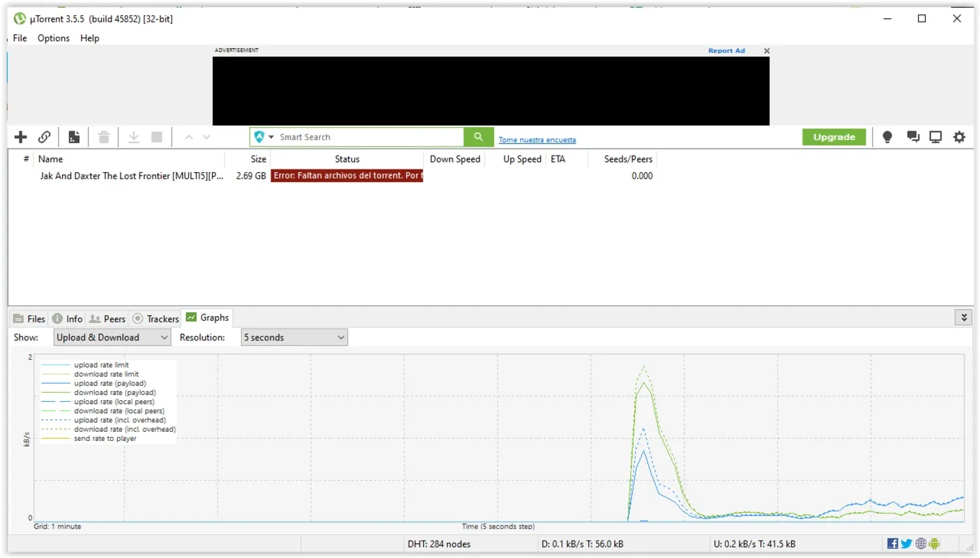Click the Start torrent download arrow icon
Viewport: 980px width, 558px height.
click(134, 137)
